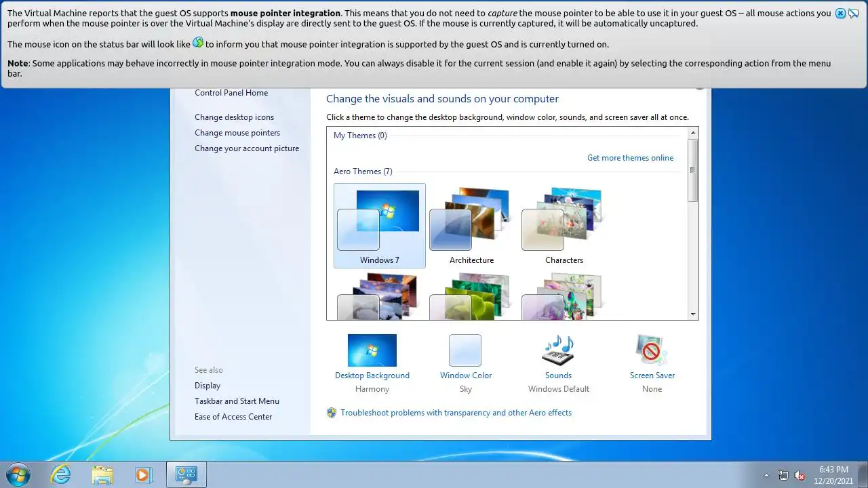The height and width of the screenshot is (488, 868).
Task: Select the partly visible landscape theme in second row
Action: [x=380, y=296]
